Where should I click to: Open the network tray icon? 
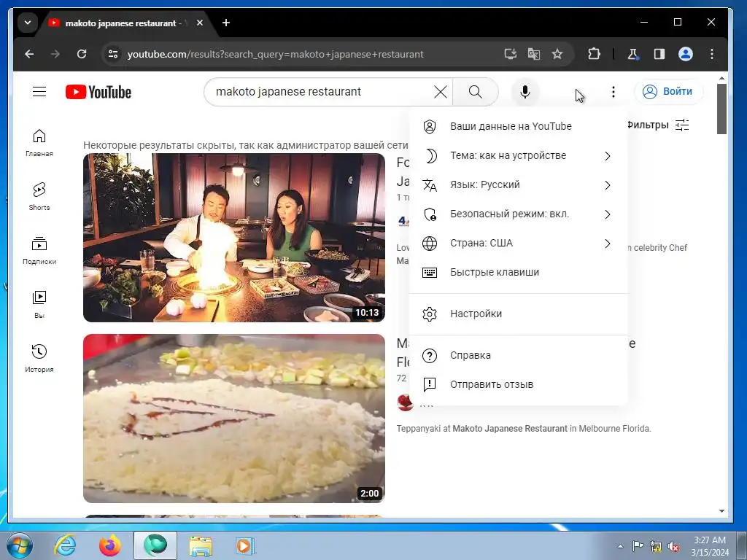point(656,546)
